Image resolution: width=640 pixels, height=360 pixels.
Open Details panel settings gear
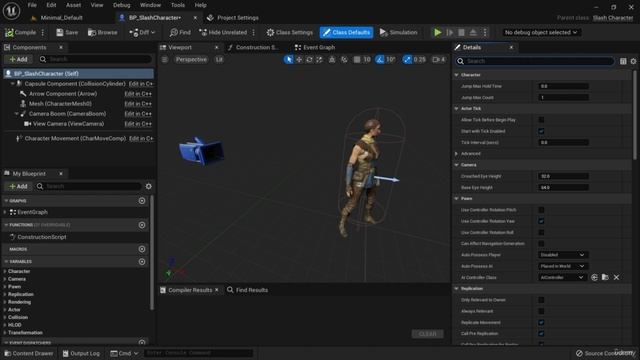[x=633, y=61]
